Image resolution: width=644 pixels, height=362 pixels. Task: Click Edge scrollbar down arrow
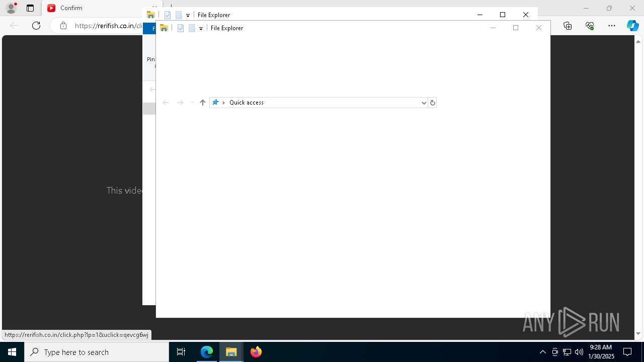[x=638, y=334]
